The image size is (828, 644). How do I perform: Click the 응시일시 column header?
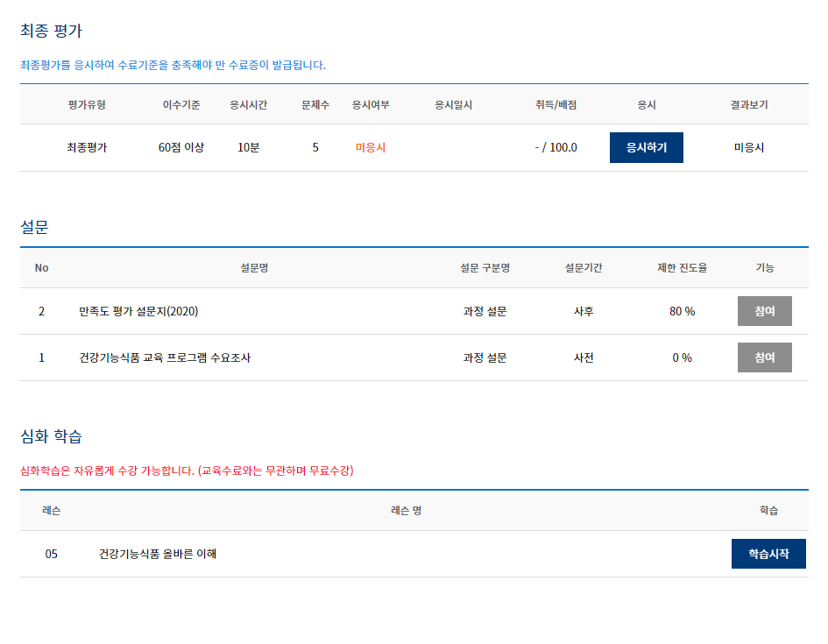(x=453, y=104)
